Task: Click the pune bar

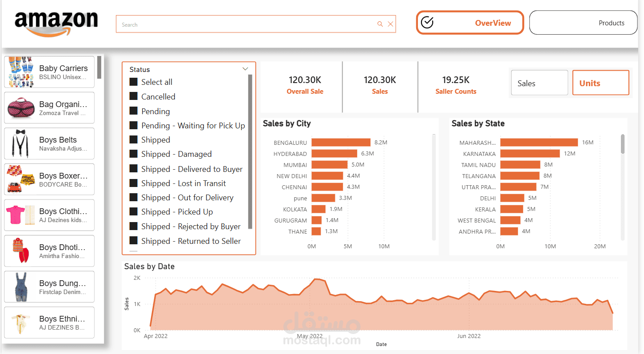Action: click(323, 198)
